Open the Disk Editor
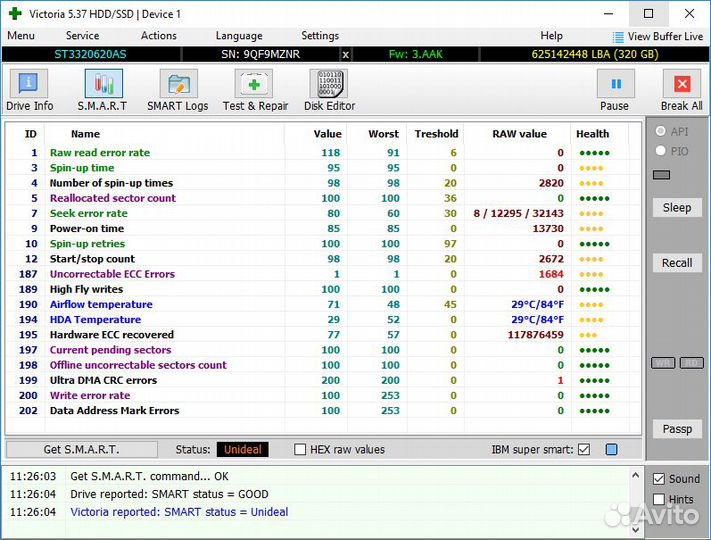This screenshot has height=540, width=711. click(329, 90)
